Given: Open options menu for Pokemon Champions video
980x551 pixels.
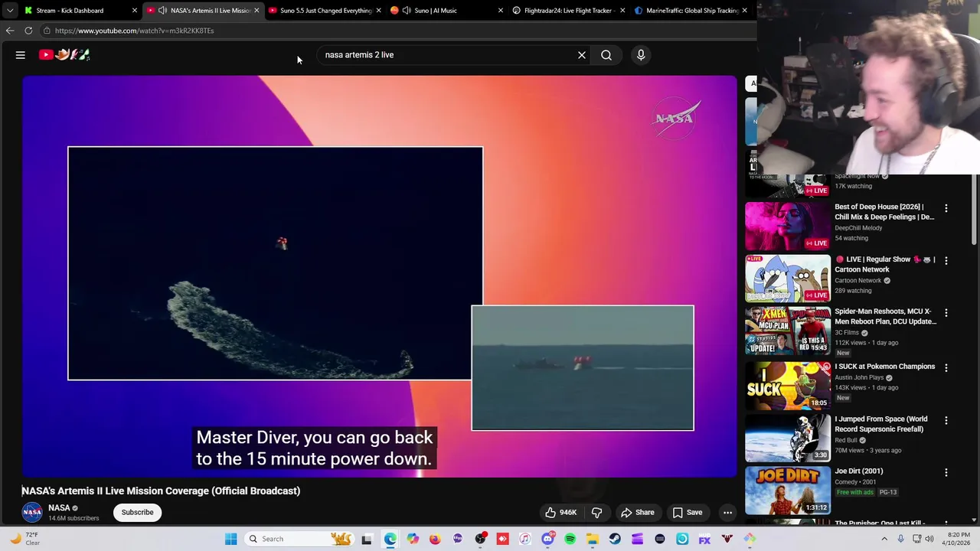Looking at the screenshot, I should (946, 368).
